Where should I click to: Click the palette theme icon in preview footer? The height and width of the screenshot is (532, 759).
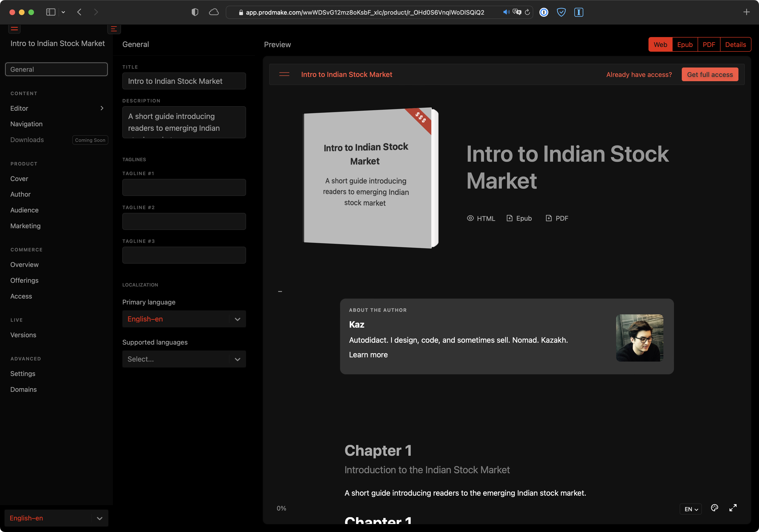click(x=714, y=508)
